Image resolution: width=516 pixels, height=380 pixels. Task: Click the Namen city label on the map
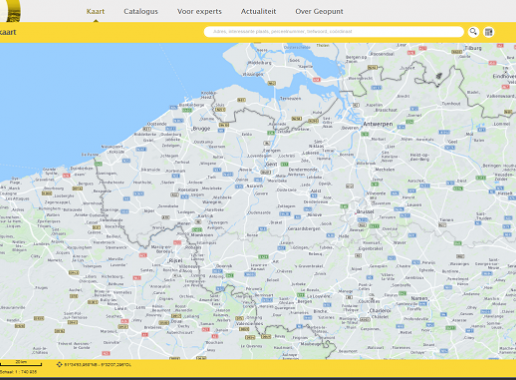click(419, 298)
